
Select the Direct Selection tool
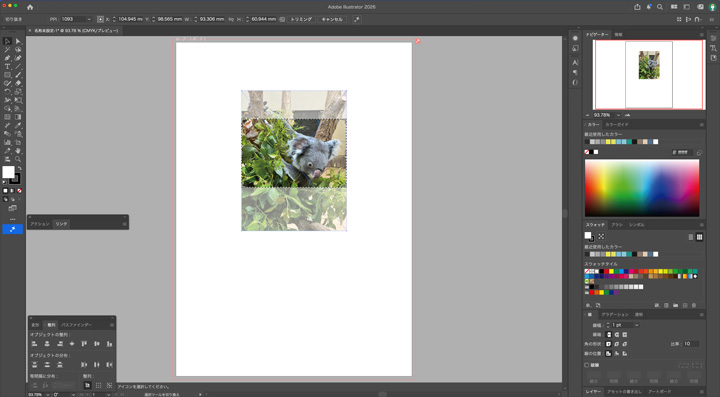point(18,41)
